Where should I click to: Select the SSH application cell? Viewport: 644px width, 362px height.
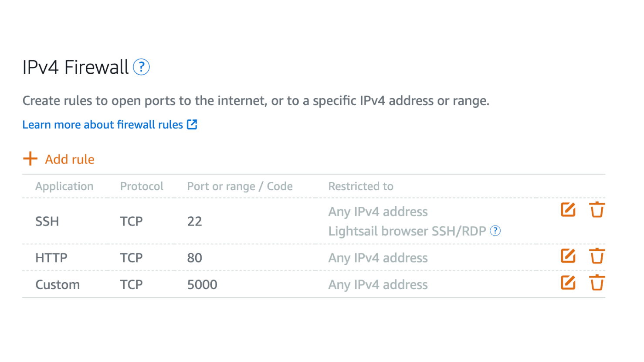[x=47, y=221]
